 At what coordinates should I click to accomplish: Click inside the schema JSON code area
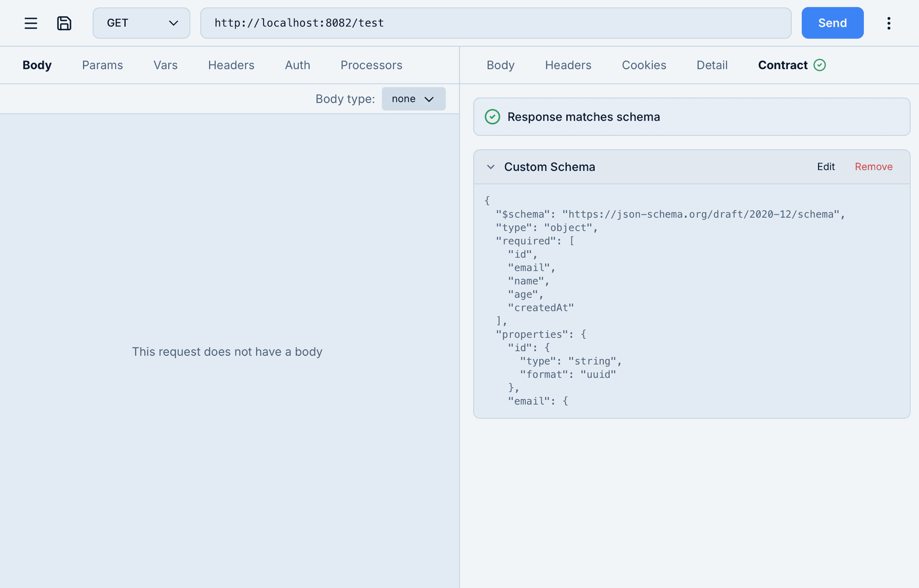click(691, 301)
